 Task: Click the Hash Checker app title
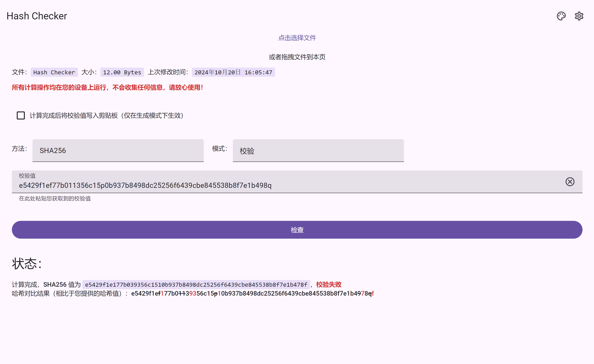[37, 16]
